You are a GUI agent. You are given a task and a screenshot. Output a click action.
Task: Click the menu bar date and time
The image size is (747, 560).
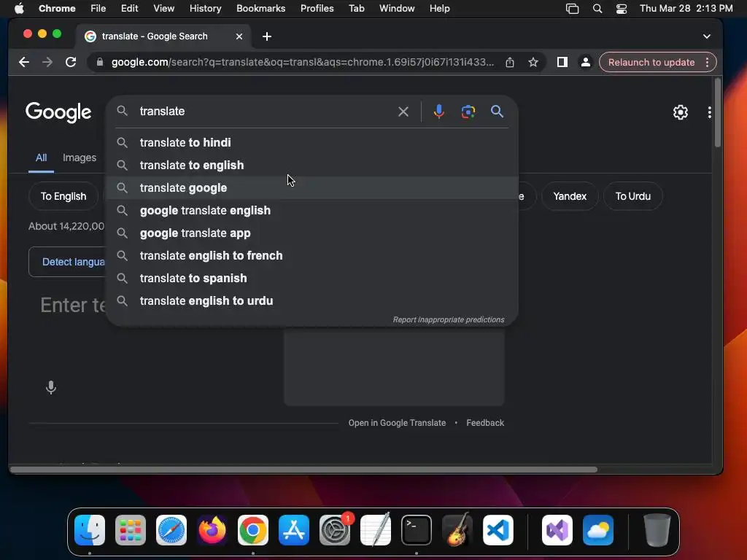pos(686,9)
